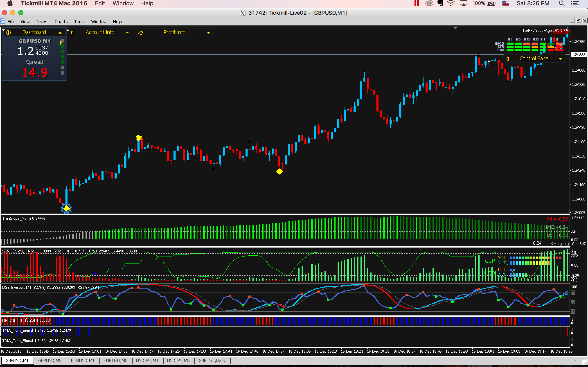The image size is (588, 367).
Task: Click the IceFX.TraderAgent label
Action: (537, 31)
